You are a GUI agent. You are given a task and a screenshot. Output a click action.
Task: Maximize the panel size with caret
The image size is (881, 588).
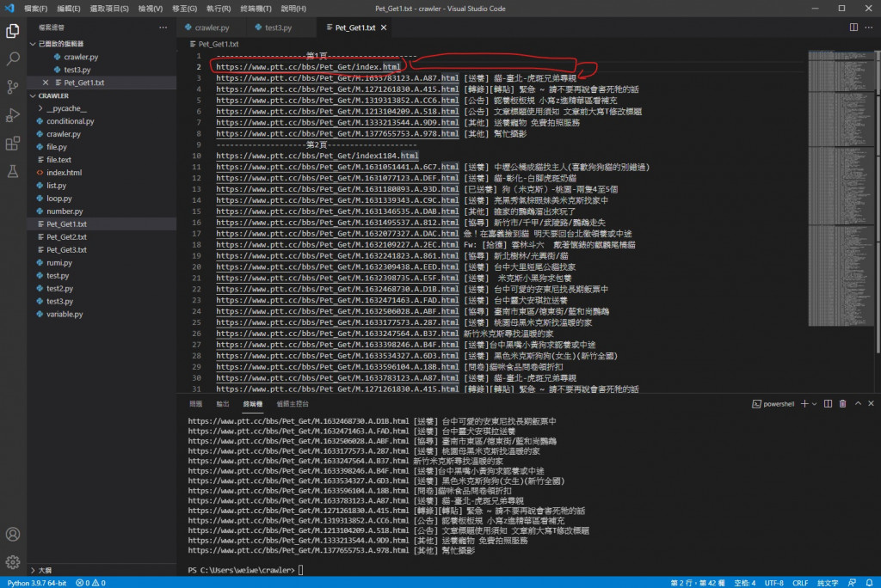click(858, 404)
